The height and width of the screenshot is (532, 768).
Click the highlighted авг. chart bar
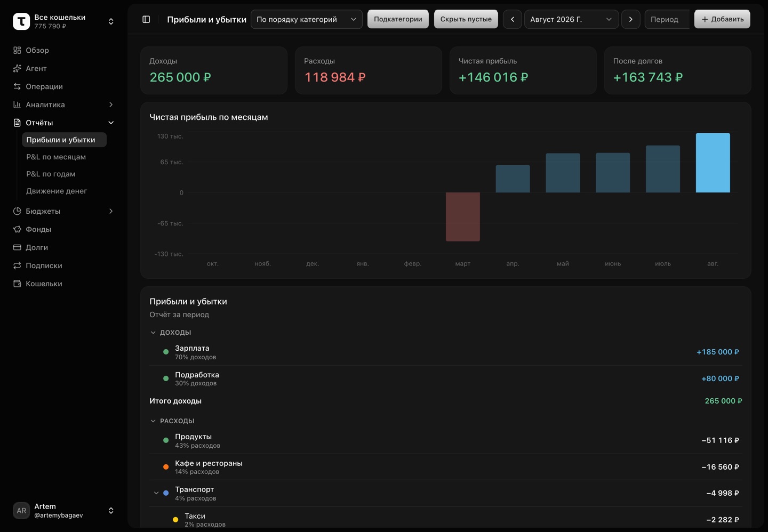[x=713, y=163]
